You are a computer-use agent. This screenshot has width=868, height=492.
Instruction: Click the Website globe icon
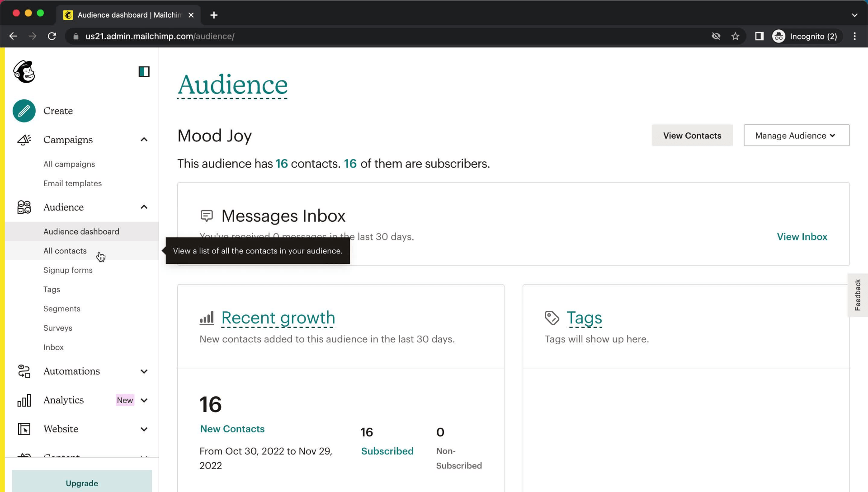click(24, 428)
